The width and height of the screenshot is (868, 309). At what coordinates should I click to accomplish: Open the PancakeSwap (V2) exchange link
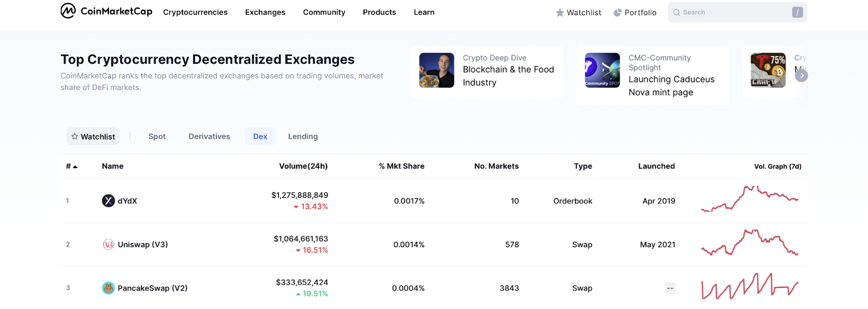coord(152,288)
